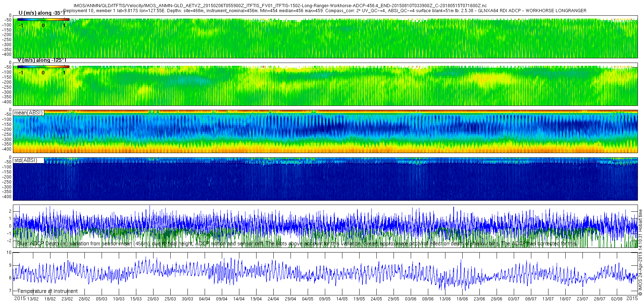The image size is (644, 304).
Task: Click the '-2' tick on the depth variation axis
Action: point(10,241)
